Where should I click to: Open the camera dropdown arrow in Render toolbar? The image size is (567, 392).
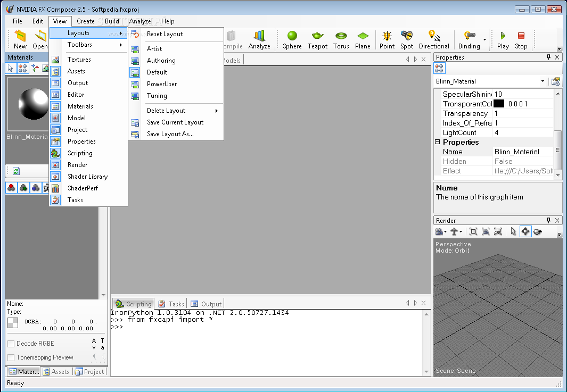446,232
